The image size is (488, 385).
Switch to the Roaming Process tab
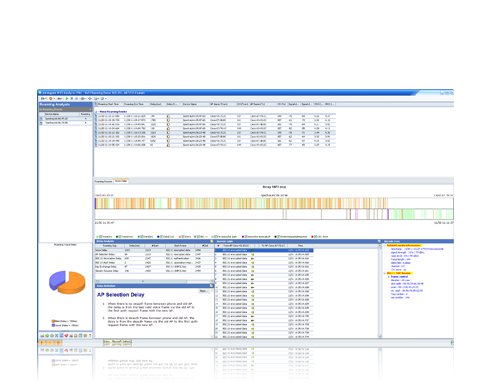click(x=103, y=181)
